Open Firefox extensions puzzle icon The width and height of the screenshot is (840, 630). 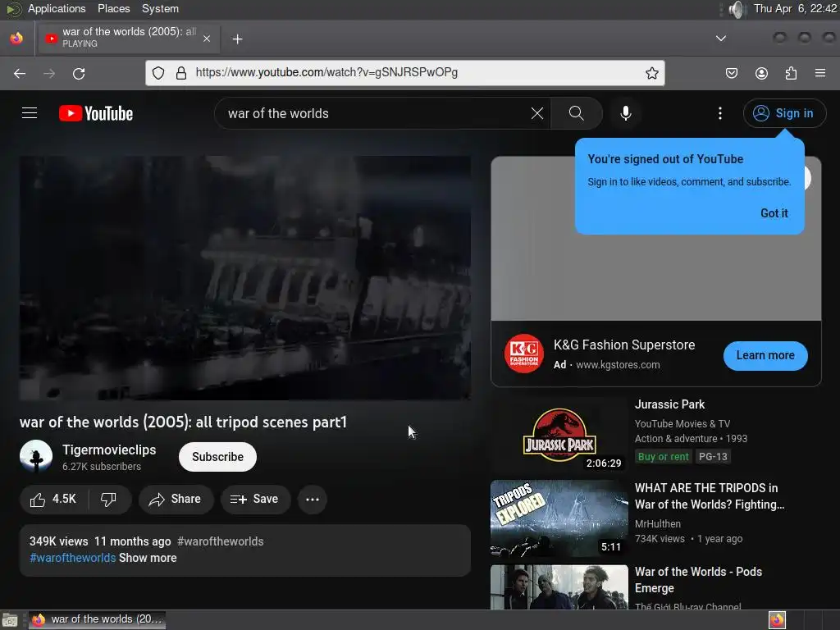pos(791,73)
